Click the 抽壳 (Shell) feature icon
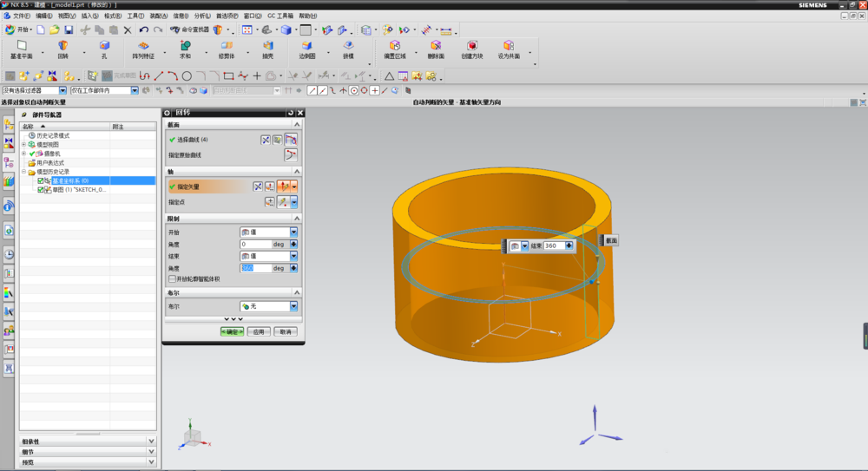This screenshot has width=868, height=471. tap(267, 47)
